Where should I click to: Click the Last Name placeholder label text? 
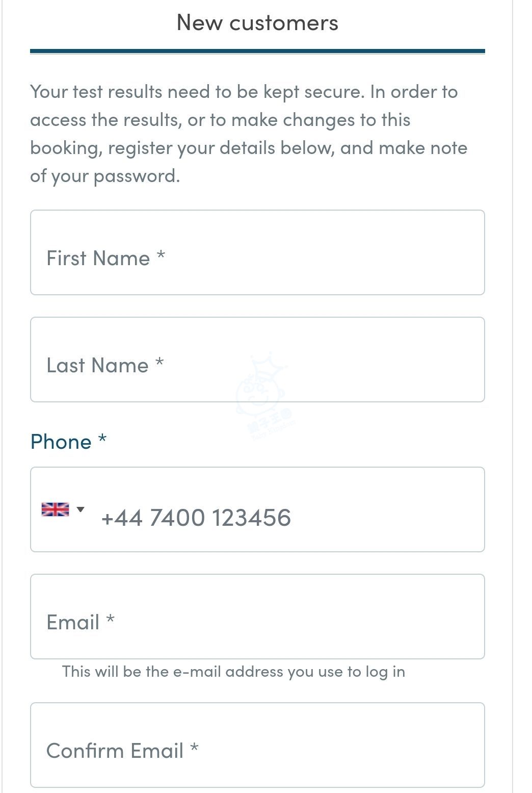click(x=97, y=366)
